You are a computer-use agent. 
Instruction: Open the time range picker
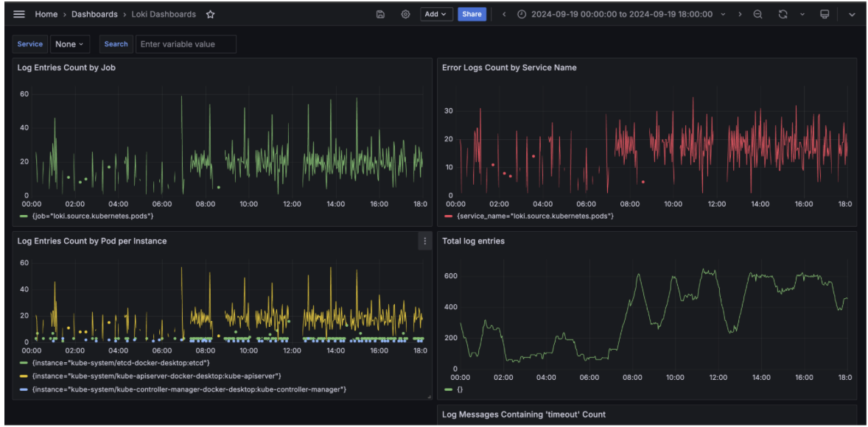(621, 14)
